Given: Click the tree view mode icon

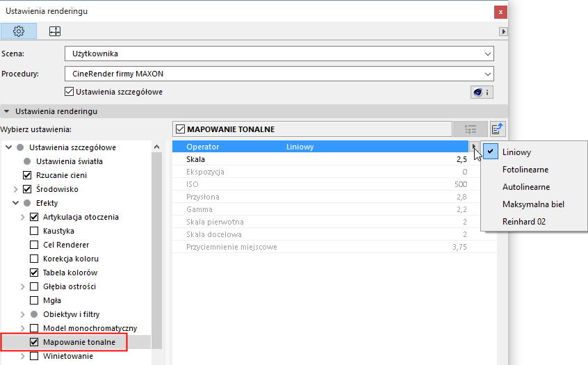Looking at the screenshot, I should click(471, 129).
